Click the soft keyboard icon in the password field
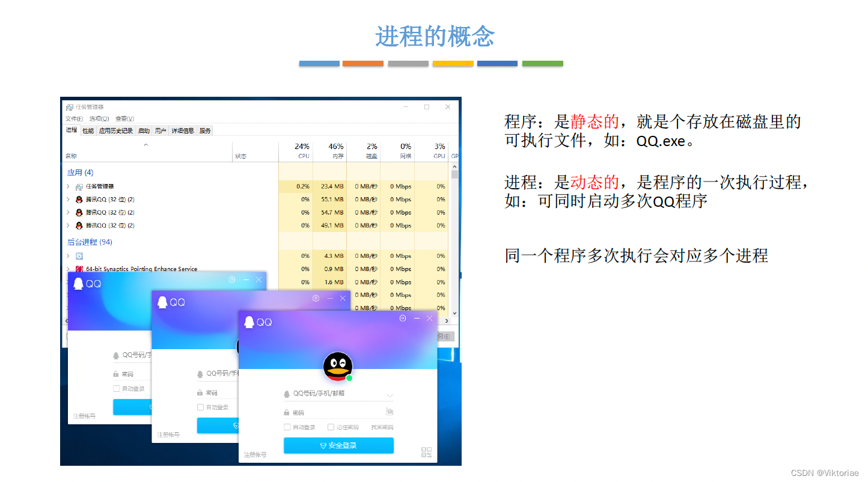The width and height of the screenshot is (868, 482). pyautogui.click(x=390, y=411)
